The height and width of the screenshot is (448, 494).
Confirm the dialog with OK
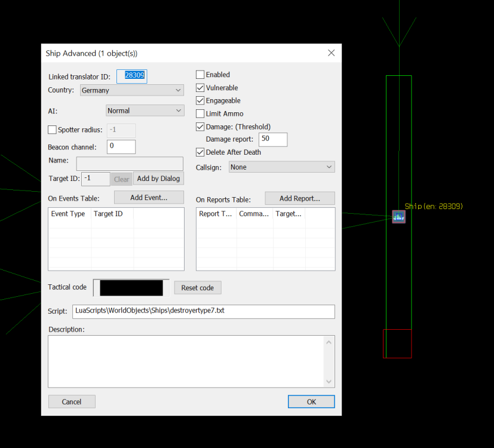point(311,402)
